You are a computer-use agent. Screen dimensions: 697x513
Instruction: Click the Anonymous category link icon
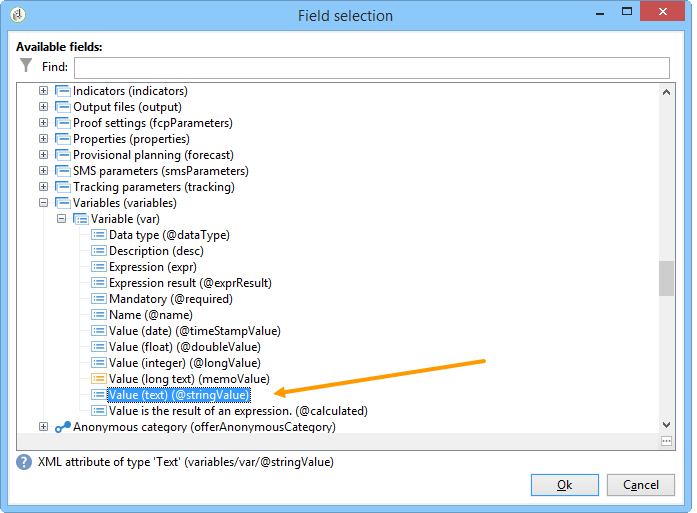(x=63, y=427)
